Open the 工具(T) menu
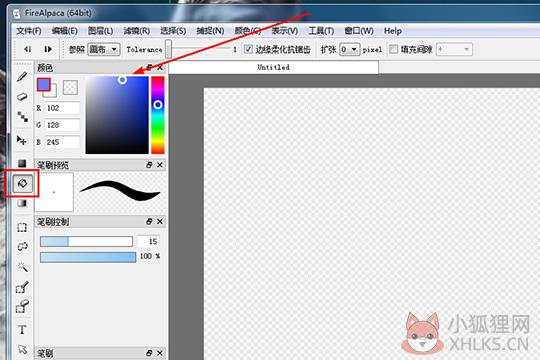540x360 pixels. click(321, 31)
